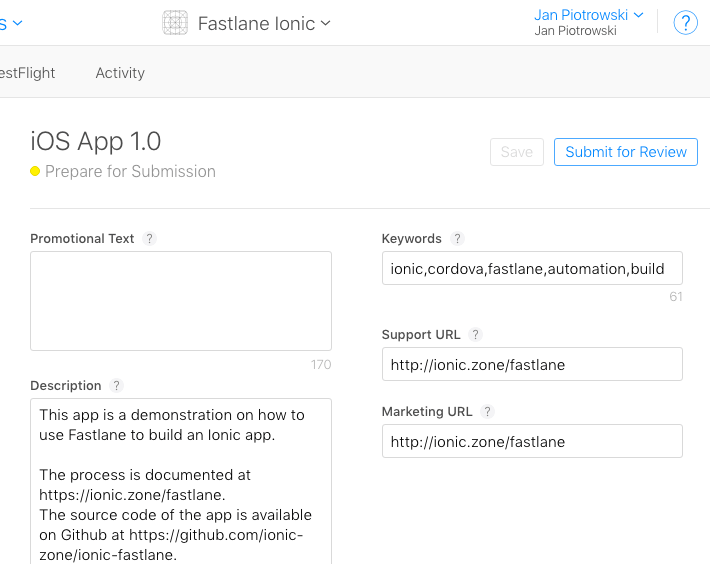The image size is (710, 564).
Task: Show help for Marketing URL
Action: pos(487,411)
